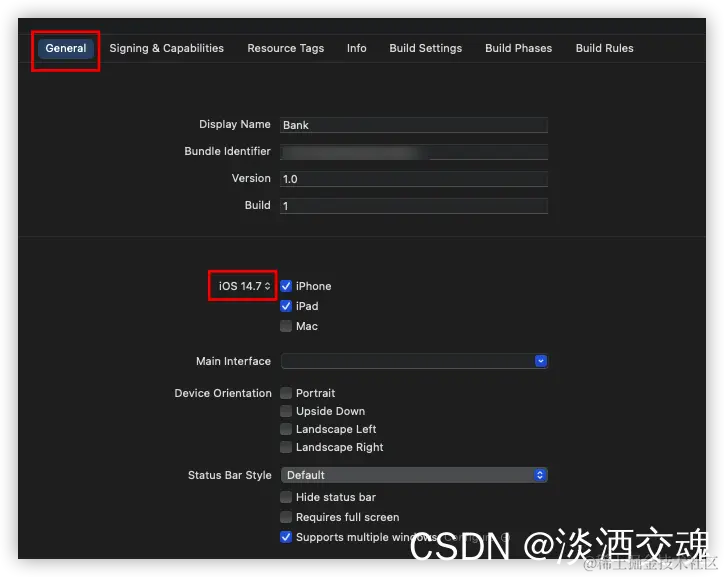The image size is (724, 577).
Task: Uncheck the iPad device checkbox
Action: pyautogui.click(x=286, y=306)
